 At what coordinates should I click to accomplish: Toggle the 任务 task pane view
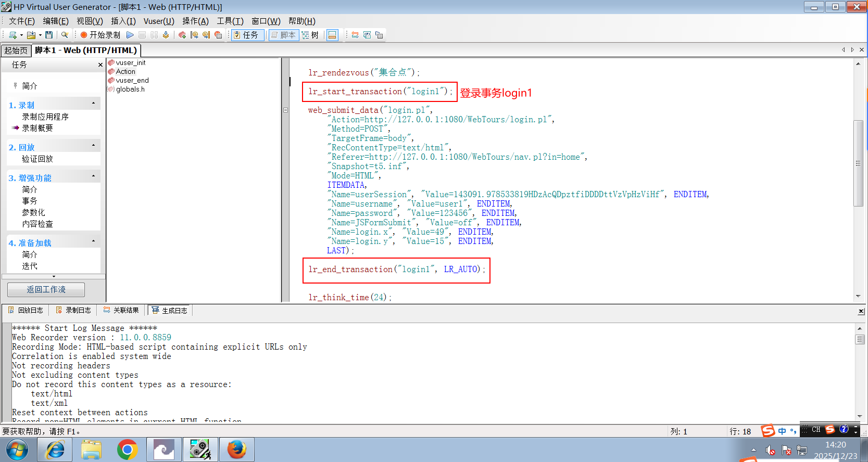246,35
